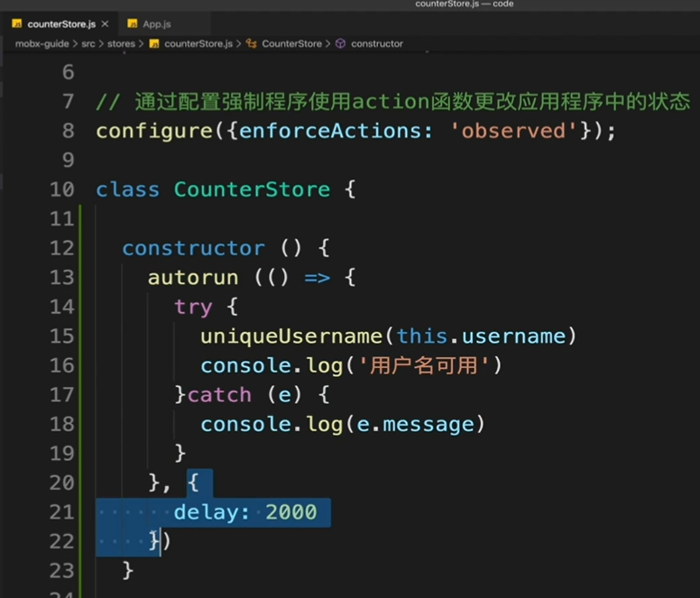Click line number 8 in the gutter
Image resolution: width=700 pixels, height=598 pixels.
tap(68, 131)
